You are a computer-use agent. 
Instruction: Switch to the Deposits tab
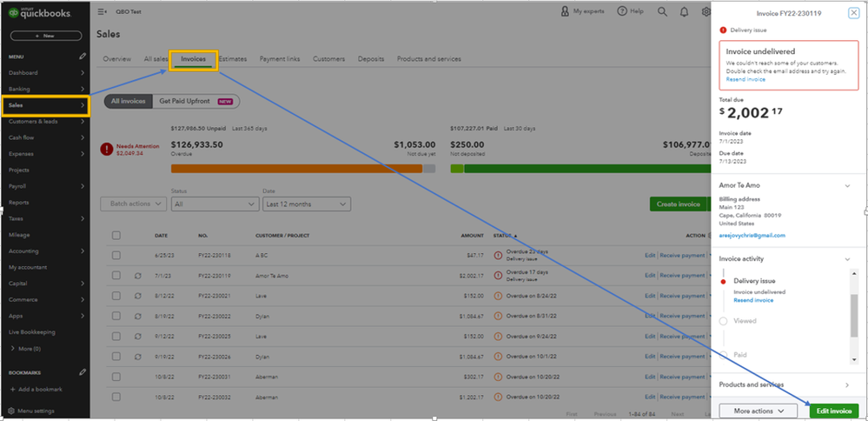[x=371, y=59]
